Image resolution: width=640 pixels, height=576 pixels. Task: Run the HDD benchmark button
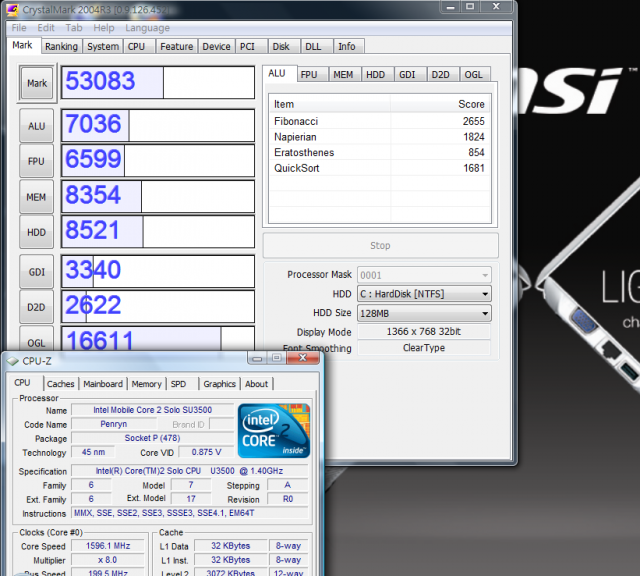(36, 232)
